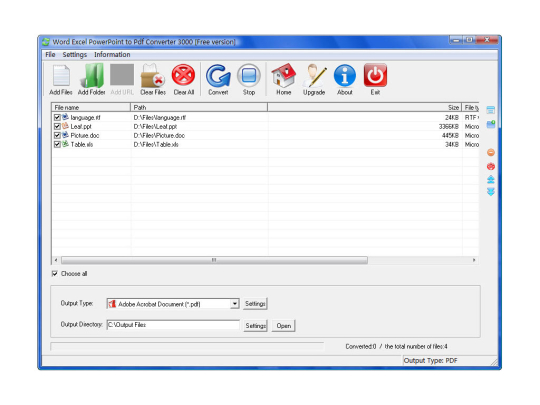The image size is (540, 405).
Task: Click the path D:\Files\Picture.doc
Action: (x=159, y=135)
